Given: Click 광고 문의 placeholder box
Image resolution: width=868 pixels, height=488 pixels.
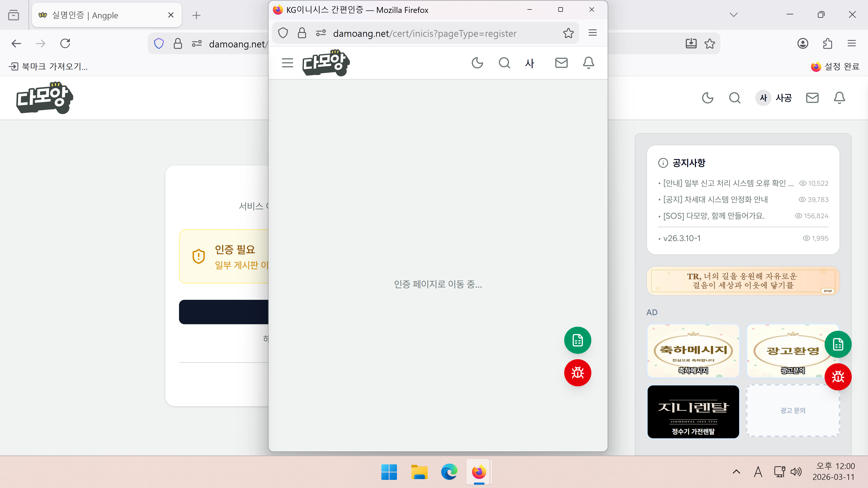Looking at the screenshot, I should pyautogui.click(x=793, y=411).
